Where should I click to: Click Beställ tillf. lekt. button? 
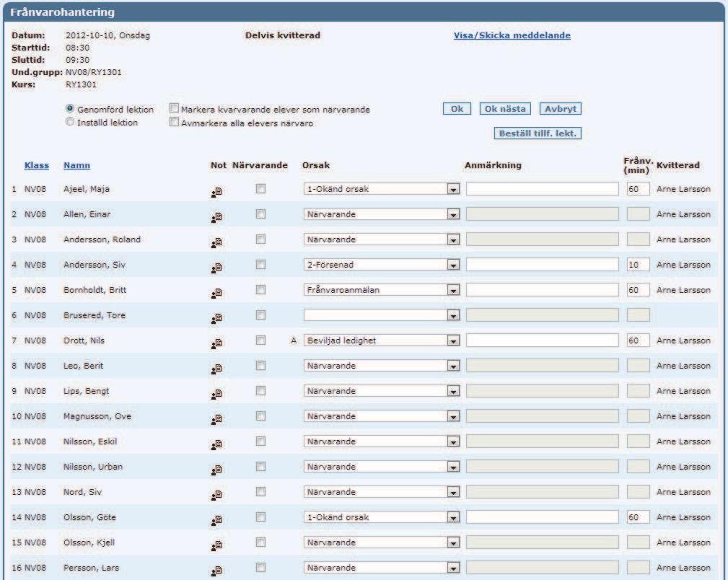tap(538, 133)
